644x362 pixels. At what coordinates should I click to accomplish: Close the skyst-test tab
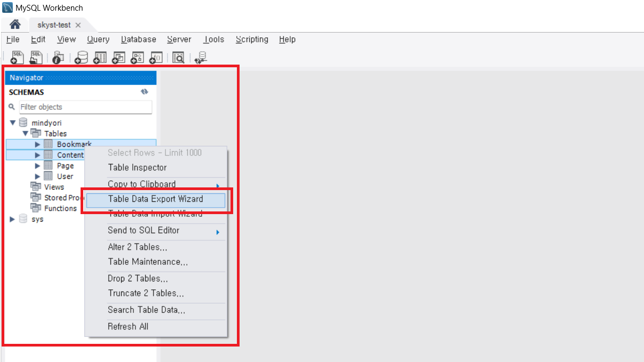[x=78, y=25]
